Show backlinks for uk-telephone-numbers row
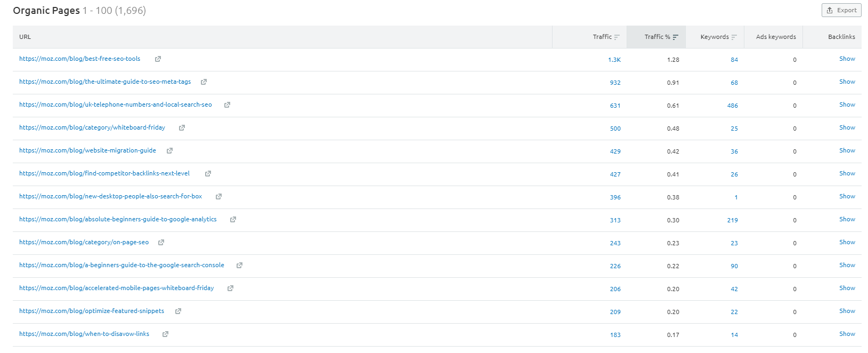The image size is (868, 353). point(847,105)
